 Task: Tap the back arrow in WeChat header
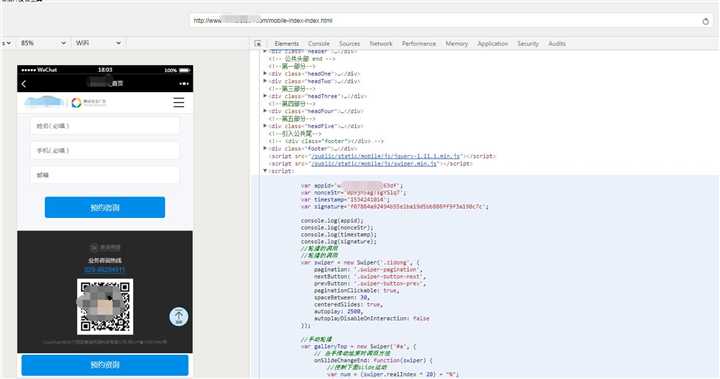coord(24,84)
